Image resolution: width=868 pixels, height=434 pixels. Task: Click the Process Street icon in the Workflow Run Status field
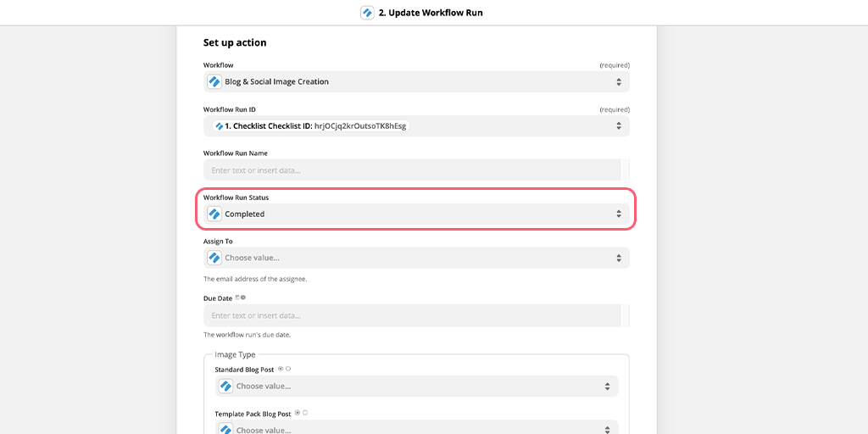[x=214, y=214]
